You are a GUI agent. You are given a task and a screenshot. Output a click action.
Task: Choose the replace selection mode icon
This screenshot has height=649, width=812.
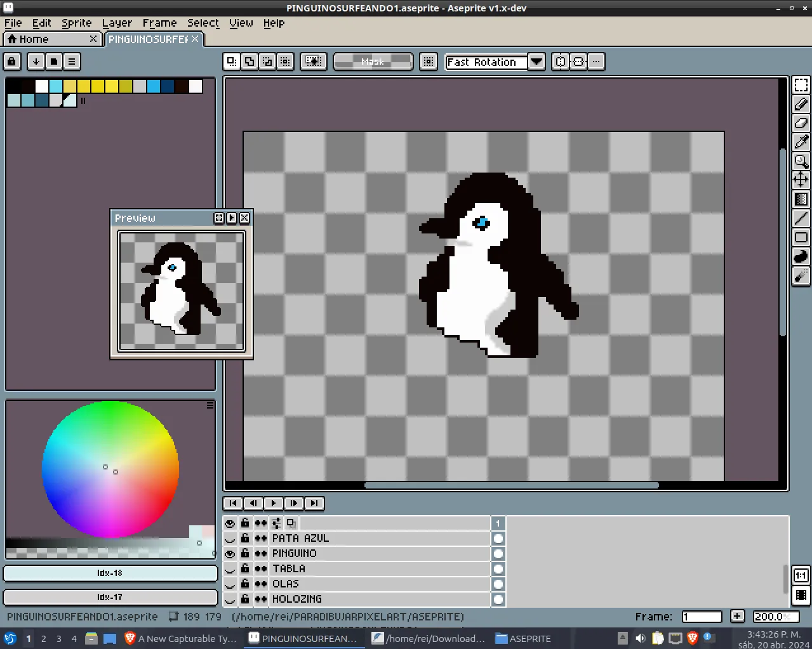232,62
